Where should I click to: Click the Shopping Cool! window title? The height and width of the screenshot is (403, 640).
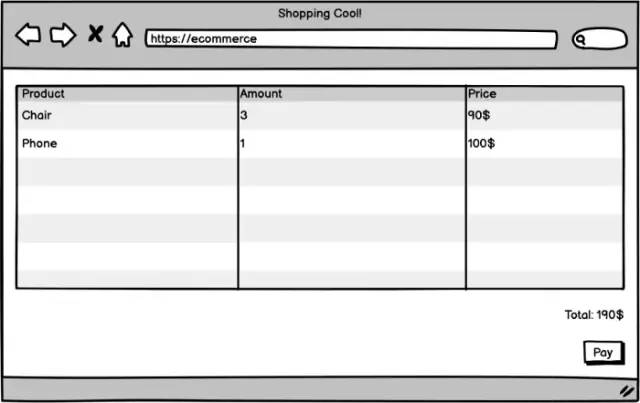320,14
